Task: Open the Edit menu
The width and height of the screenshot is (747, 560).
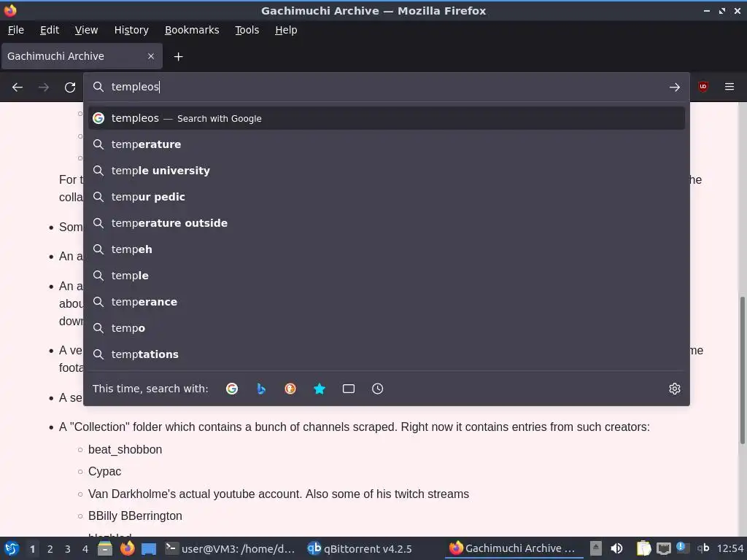Action: click(x=50, y=30)
